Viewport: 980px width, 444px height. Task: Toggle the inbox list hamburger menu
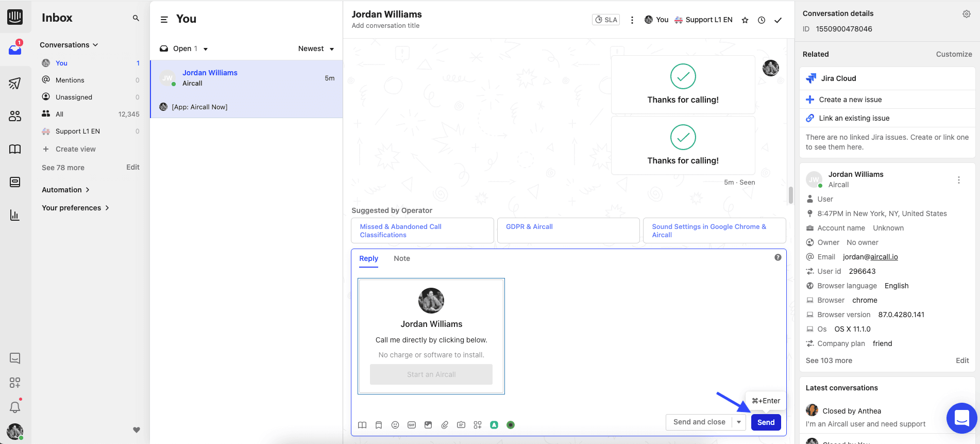point(164,20)
